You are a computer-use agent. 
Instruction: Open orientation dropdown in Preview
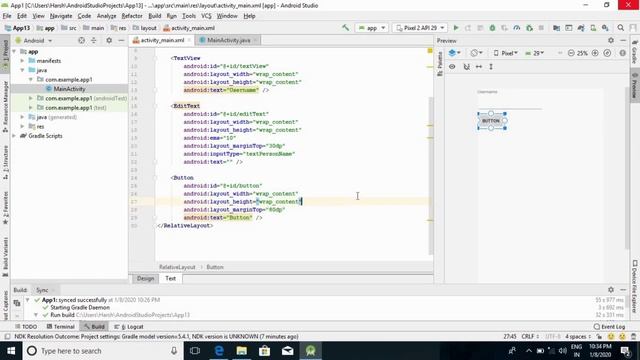[476, 53]
